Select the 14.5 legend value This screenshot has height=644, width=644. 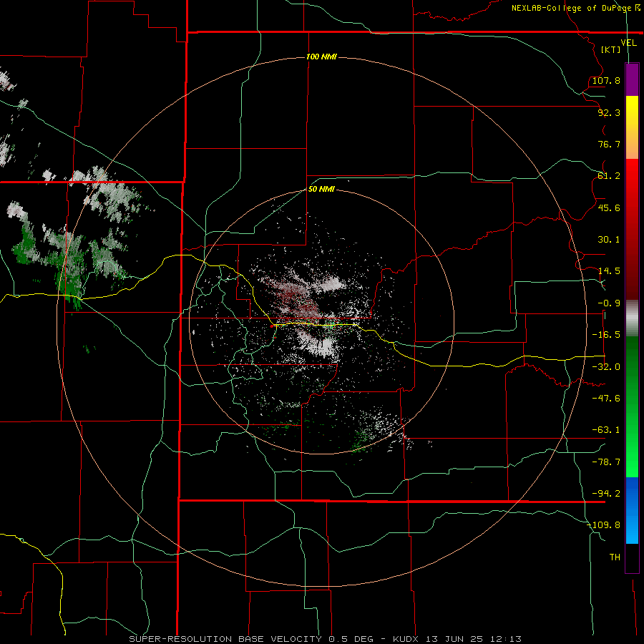coord(609,271)
